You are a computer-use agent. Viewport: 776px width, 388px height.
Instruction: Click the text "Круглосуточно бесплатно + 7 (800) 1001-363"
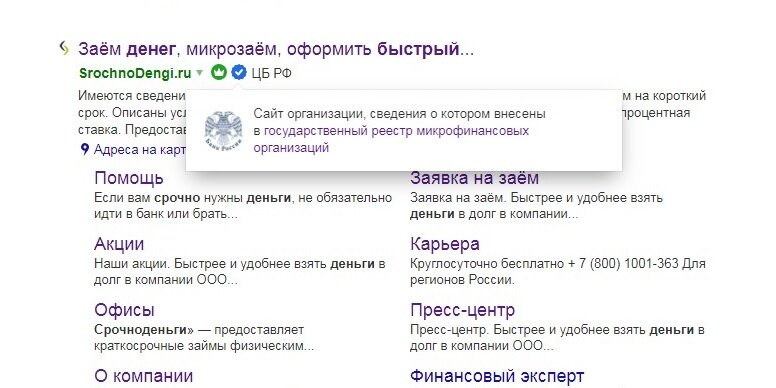pyautogui.click(x=544, y=264)
